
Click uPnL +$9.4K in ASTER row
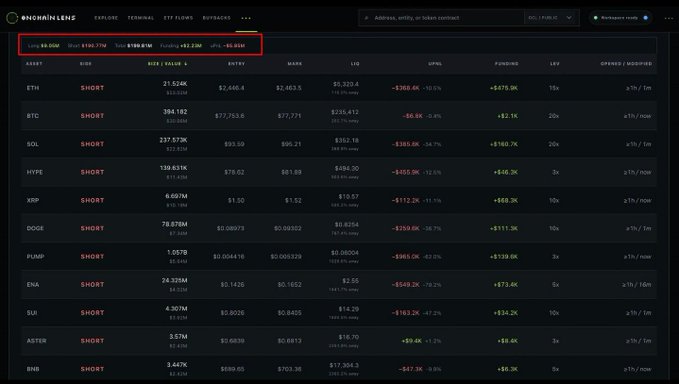click(x=412, y=341)
